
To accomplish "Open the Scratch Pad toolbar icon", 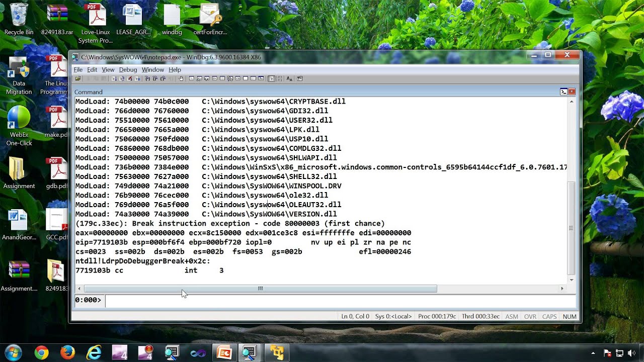I will click(x=246, y=78).
